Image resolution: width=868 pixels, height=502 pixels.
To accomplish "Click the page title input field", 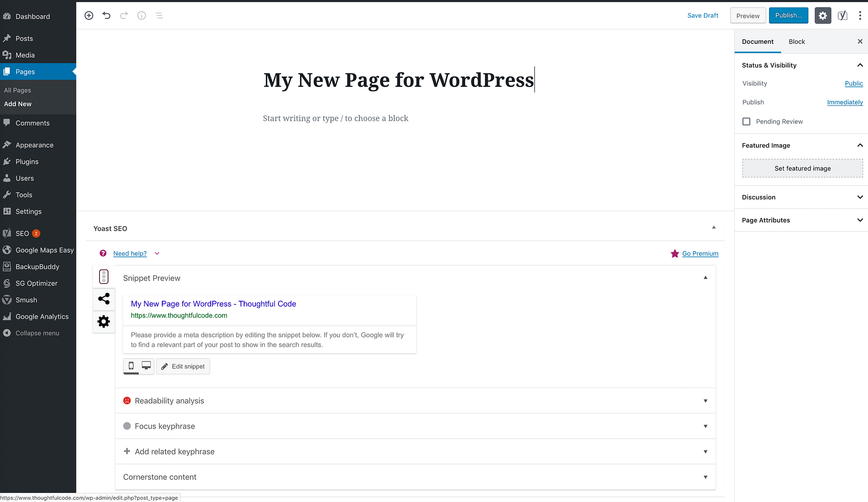I will tap(397, 79).
